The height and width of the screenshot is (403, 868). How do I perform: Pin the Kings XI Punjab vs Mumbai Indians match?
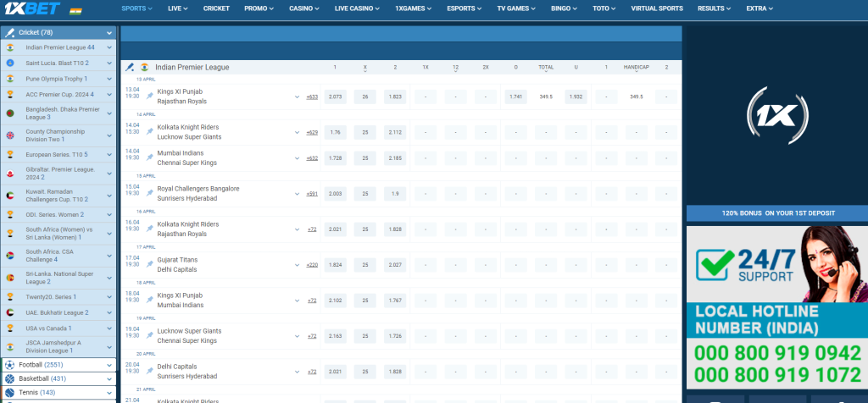click(x=149, y=300)
